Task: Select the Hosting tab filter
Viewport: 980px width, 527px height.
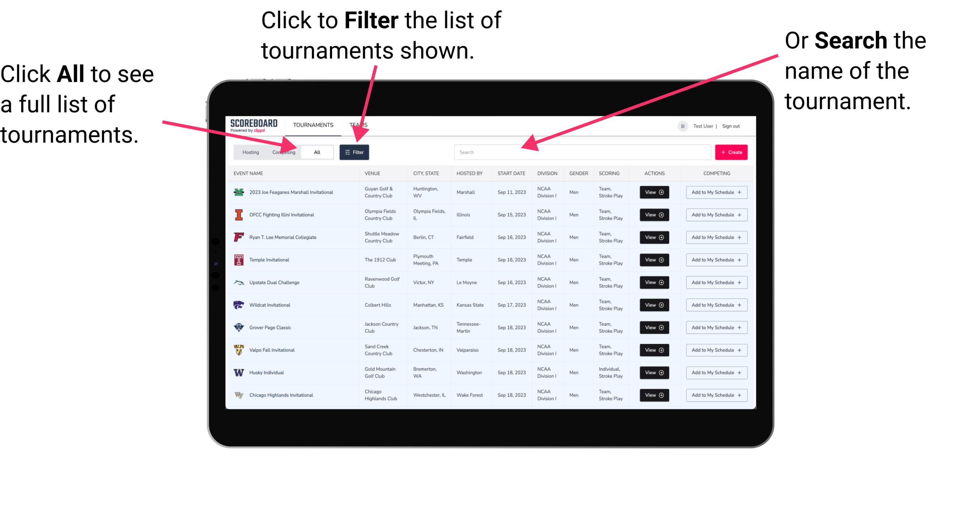Action: (x=249, y=152)
